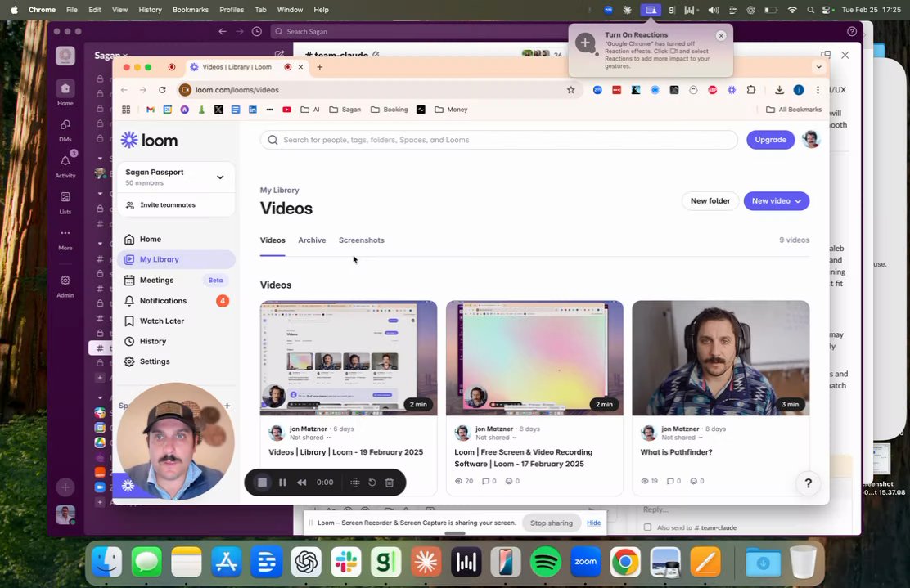910x588 pixels.
Task: Bookmark this page with star icon
Action: click(570, 90)
